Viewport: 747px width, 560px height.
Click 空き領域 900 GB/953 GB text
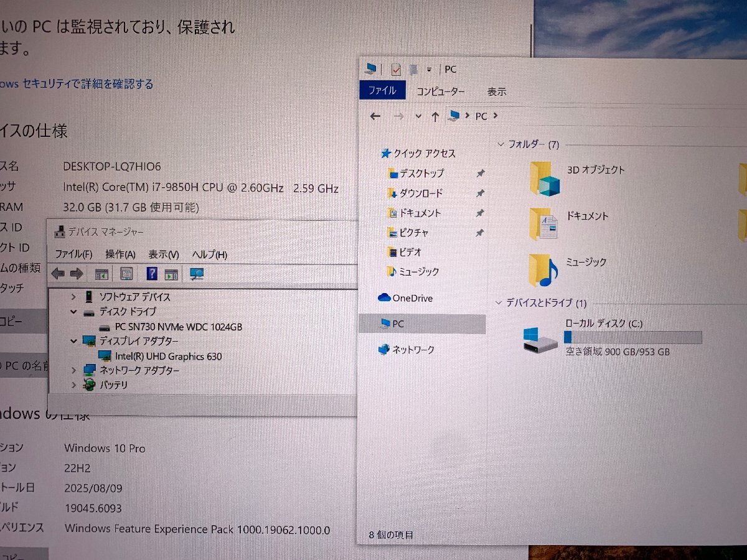618,352
